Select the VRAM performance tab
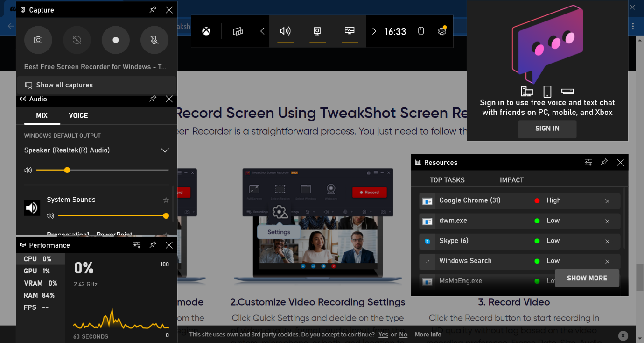Image resolution: width=644 pixels, height=343 pixels. (41, 283)
